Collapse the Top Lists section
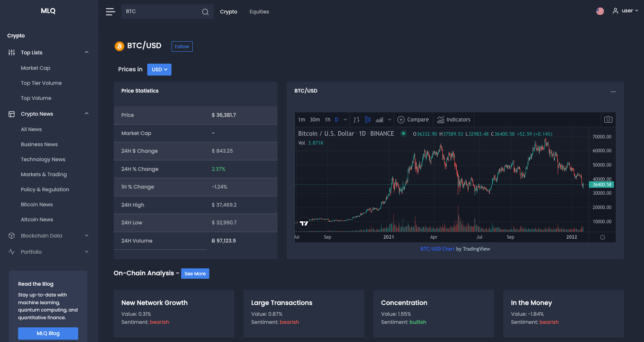This screenshot has width=644, height=342. click(x=87, y=52)
